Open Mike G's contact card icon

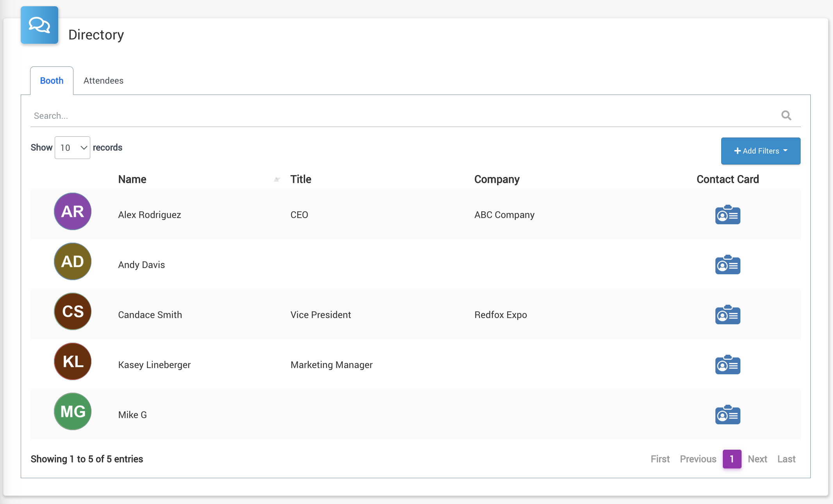728,415
